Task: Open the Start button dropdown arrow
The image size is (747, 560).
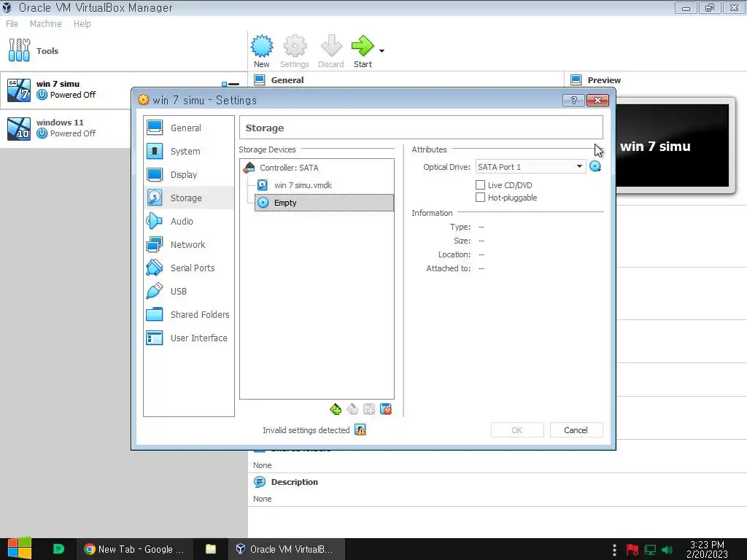Action: [x=382, y=50]
